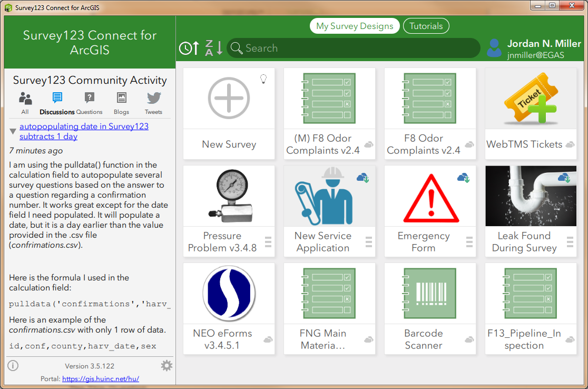Sort surveys alphabetically with Z-A icon
588x389 pixels.
pyautogui.click(x=214, y=48)
